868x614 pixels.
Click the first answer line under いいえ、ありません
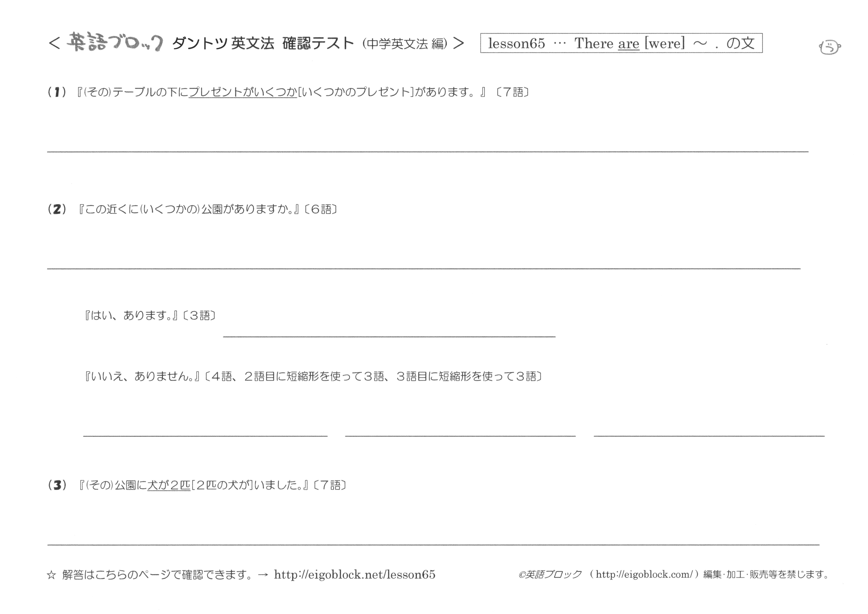(x=205, y=436)
